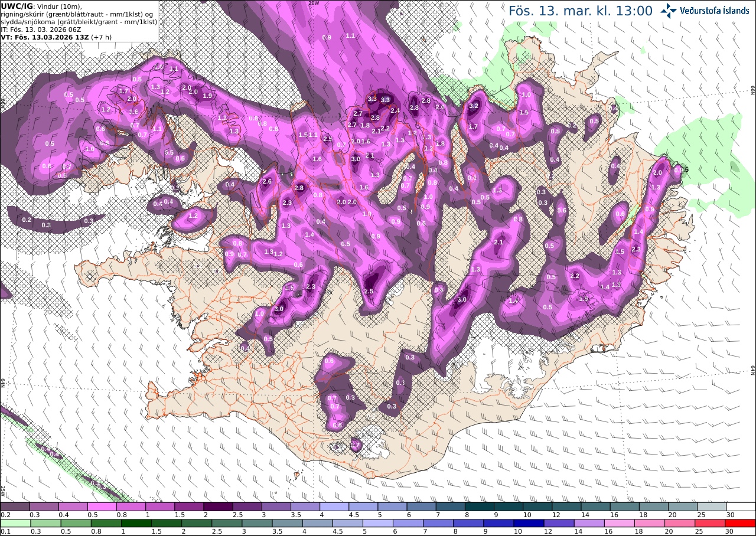756x536 pixels.
Task: Click the '20W' longitude label at top
Action: tap(314, 3)
